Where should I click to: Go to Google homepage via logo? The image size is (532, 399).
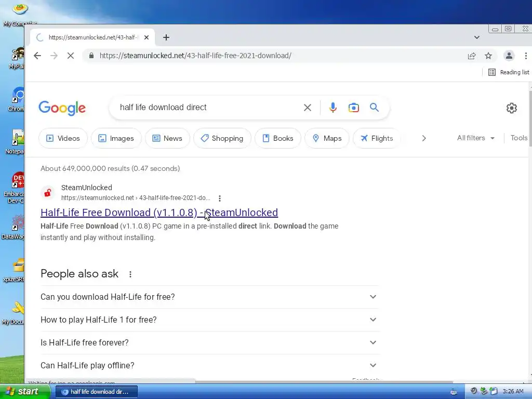click(x=62, y=108)
